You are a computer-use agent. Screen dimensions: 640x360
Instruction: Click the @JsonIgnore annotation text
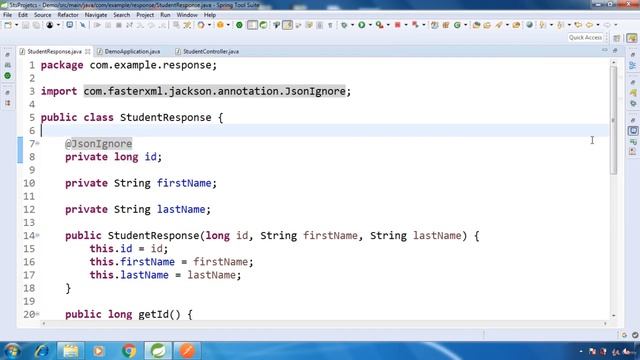[98, 144]
